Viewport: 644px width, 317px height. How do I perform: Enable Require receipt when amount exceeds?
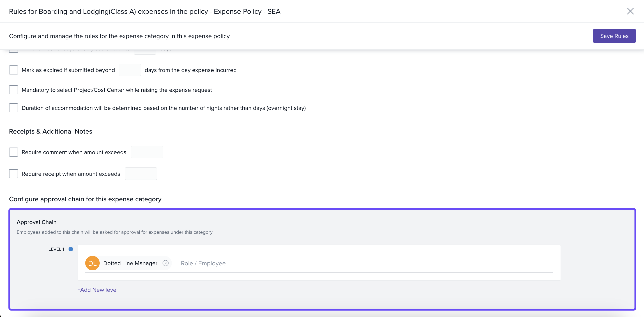[14, 174]
